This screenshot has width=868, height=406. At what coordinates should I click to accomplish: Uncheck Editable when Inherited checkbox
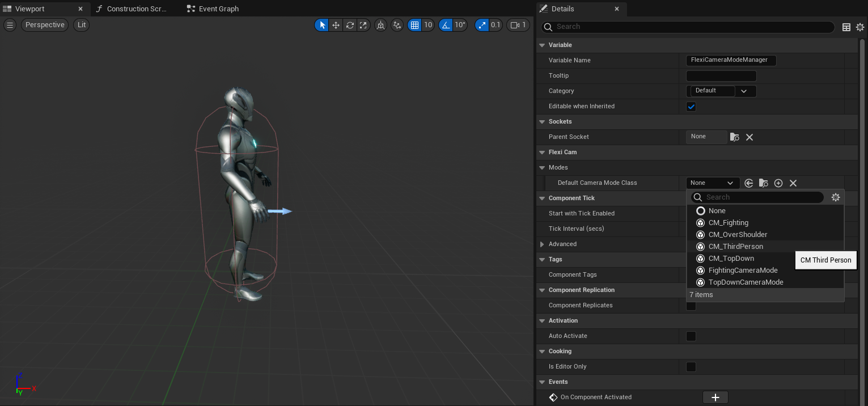tap(691, 107)
